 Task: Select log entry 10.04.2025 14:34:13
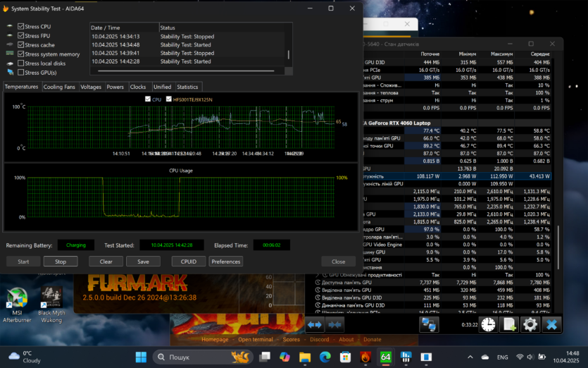(x=187, y=37)
